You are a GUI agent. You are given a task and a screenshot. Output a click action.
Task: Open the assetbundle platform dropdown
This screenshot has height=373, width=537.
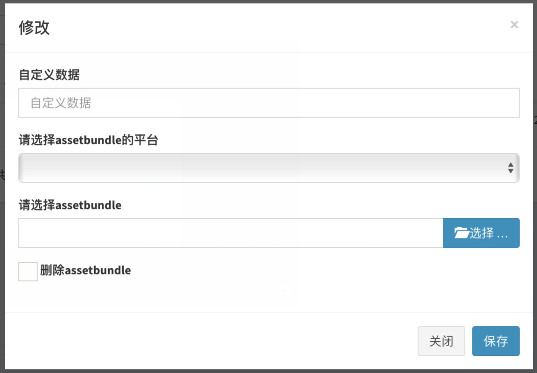(x=269, y=168)
